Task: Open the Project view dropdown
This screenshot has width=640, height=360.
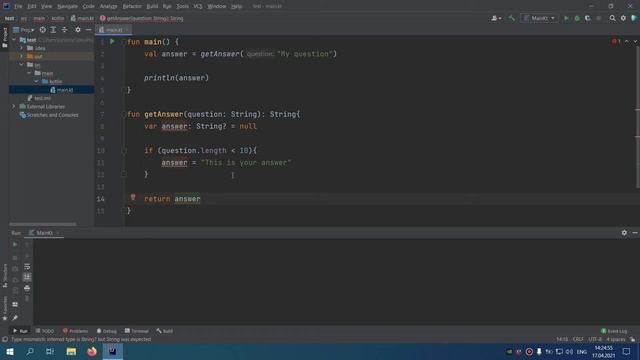Action: (24, 30)
